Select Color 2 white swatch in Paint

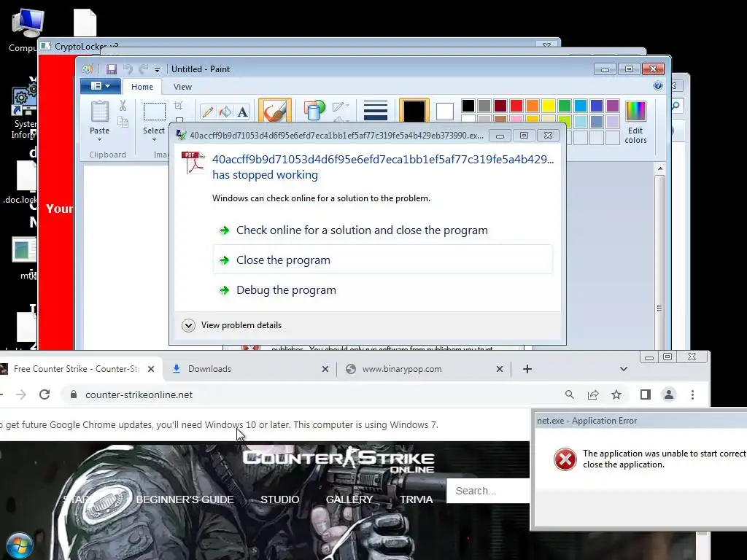[x=444, y=112]
